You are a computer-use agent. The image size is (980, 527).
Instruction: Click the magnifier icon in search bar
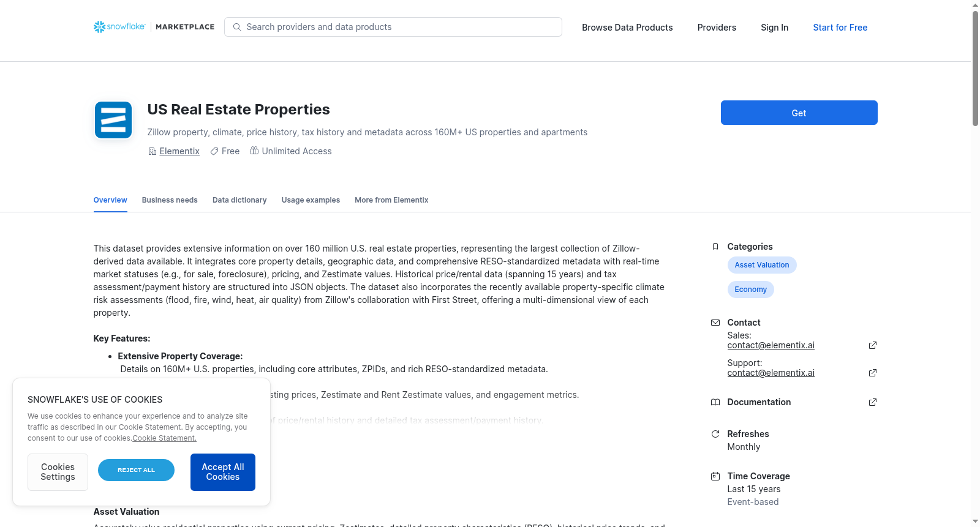(x=237, y=27)
